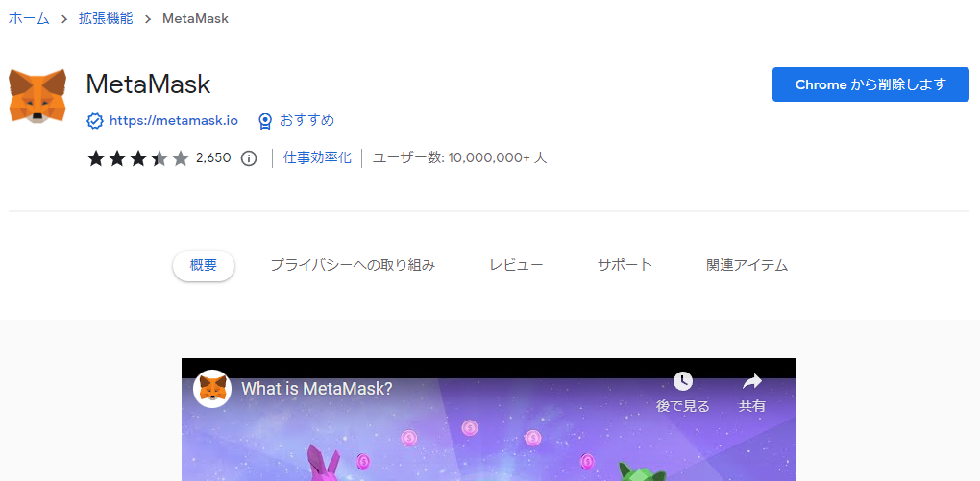The height and width of the screenshot is (481, 980).
Task: Go to the サポート tab
Action: tap(625, 266)
